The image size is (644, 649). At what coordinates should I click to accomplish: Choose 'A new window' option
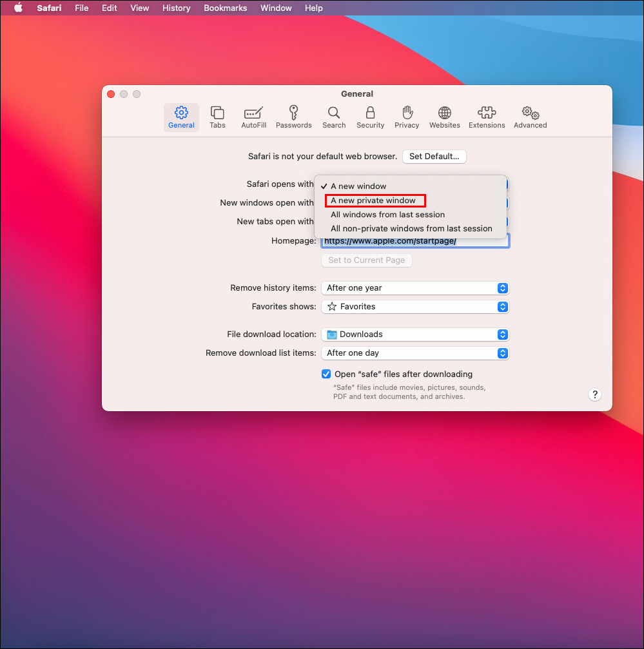point(411,186)
